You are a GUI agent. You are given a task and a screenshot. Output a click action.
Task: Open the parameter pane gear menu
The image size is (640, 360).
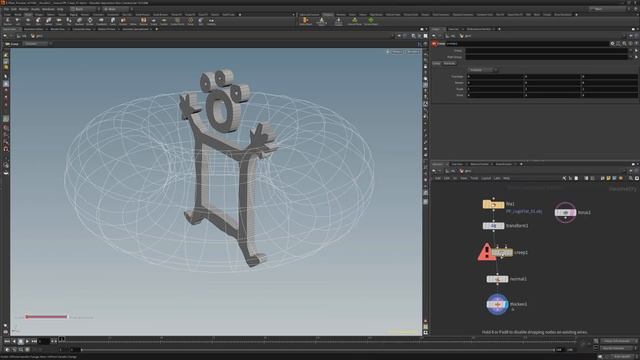(x=612, y=43)
